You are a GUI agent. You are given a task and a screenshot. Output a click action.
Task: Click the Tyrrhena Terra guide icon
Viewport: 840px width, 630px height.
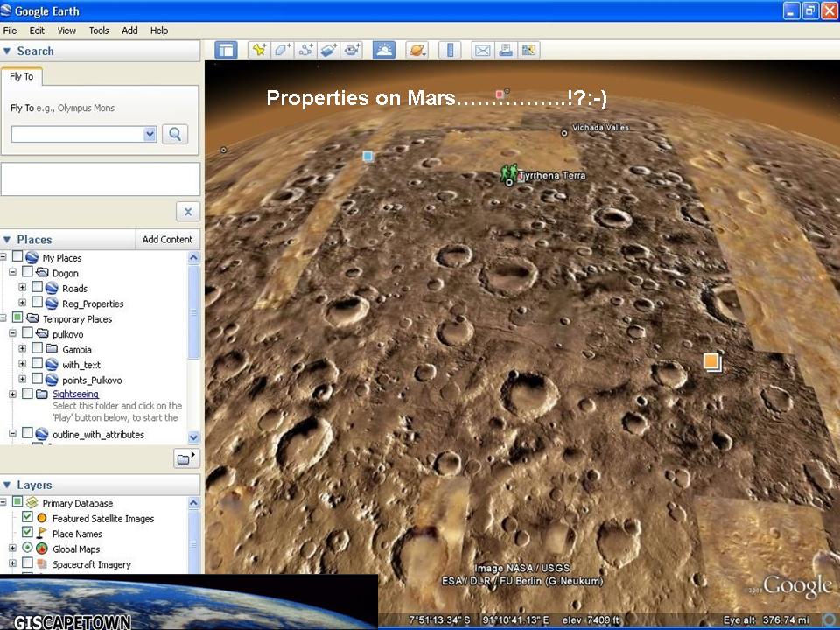(509, 173)
